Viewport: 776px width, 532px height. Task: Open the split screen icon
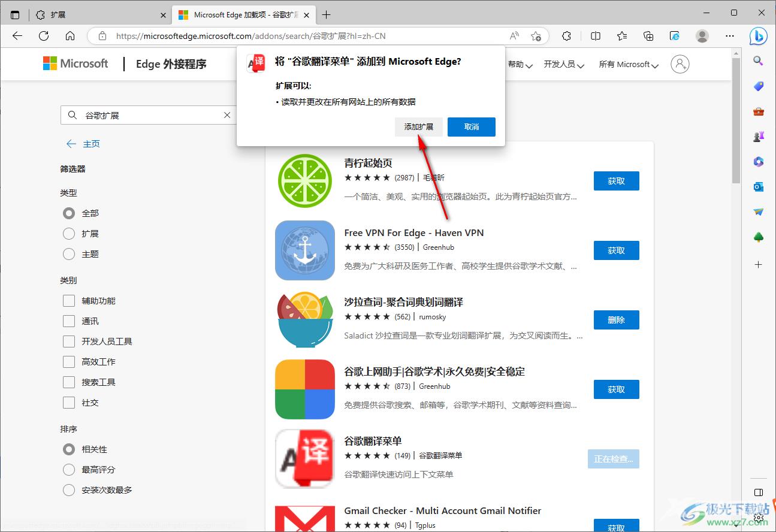(596, 36)
